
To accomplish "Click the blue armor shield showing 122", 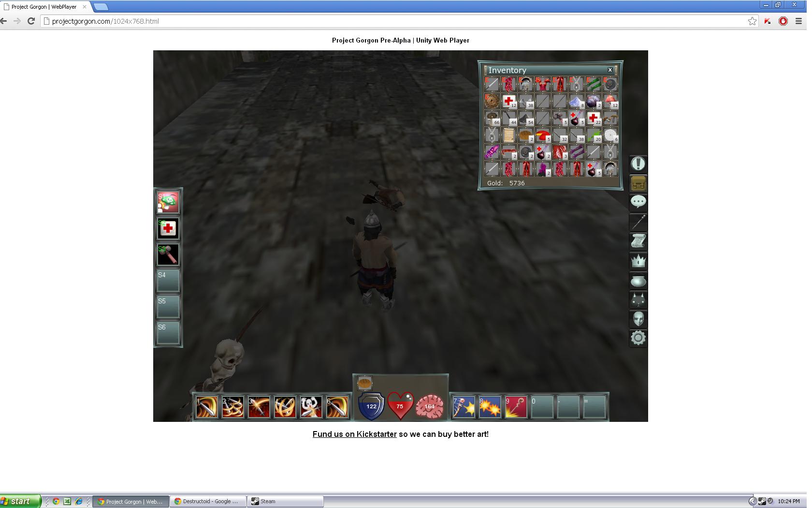I will point(371,405).
